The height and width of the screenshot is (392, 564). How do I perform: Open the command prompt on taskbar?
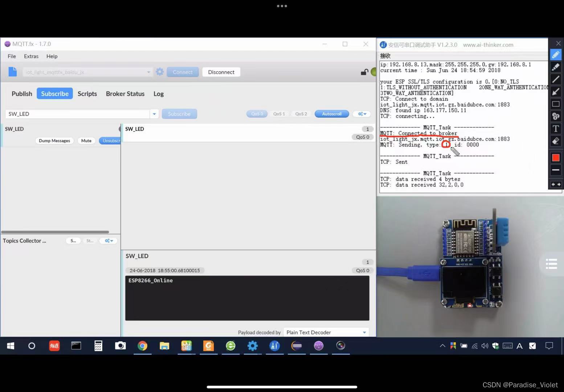76,346
